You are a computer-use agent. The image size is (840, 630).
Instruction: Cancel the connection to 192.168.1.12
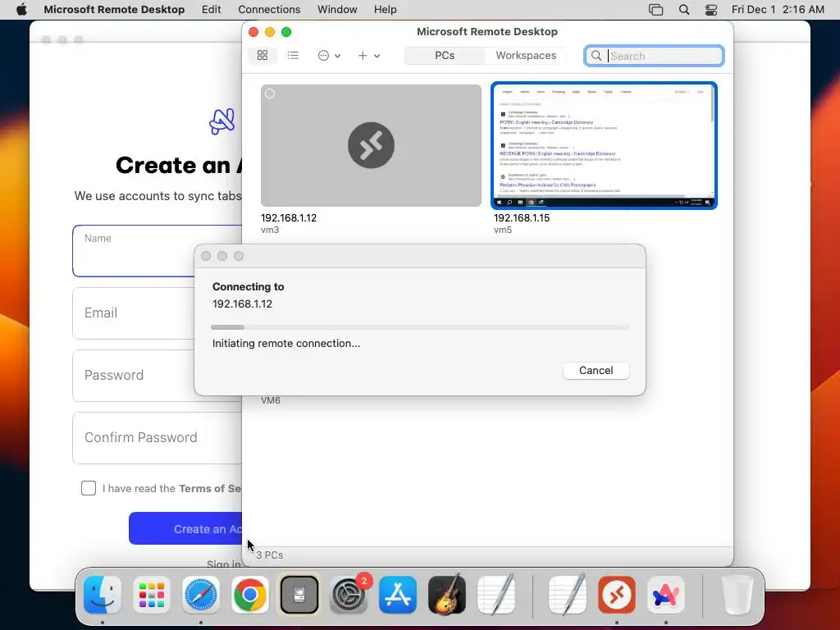(x=596, y=370)
